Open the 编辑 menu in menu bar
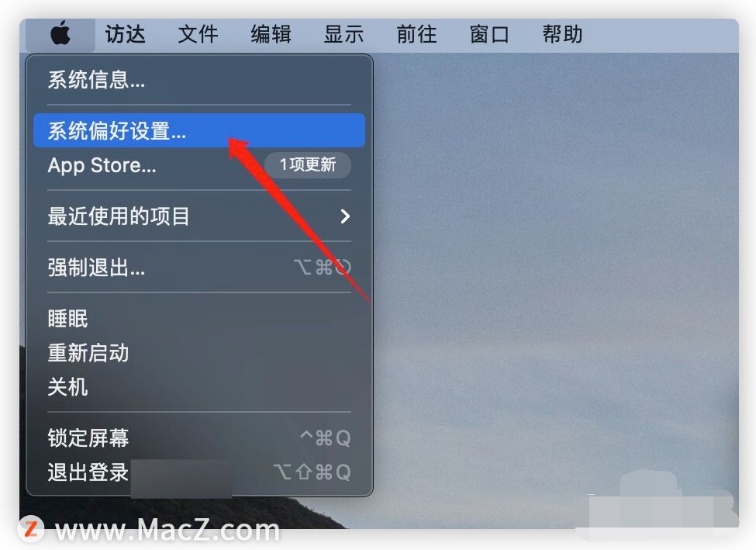The width and height of the screenshot is (756, 550). tap(271, 35)
